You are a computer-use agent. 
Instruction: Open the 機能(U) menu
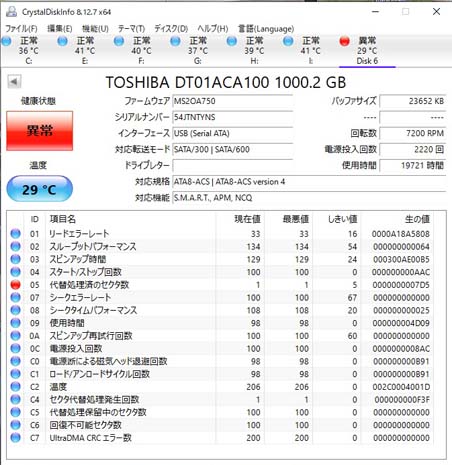tap(95, 29)
